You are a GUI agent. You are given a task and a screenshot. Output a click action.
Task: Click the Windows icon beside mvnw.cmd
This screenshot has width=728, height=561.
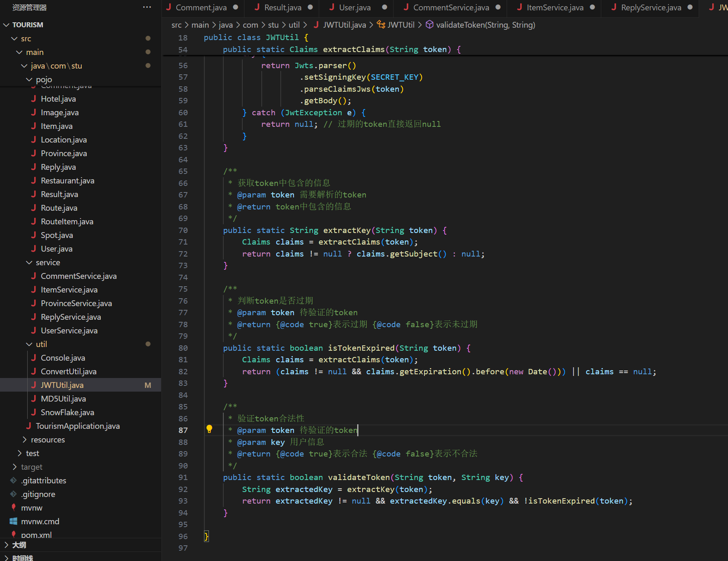pos(14,521)
